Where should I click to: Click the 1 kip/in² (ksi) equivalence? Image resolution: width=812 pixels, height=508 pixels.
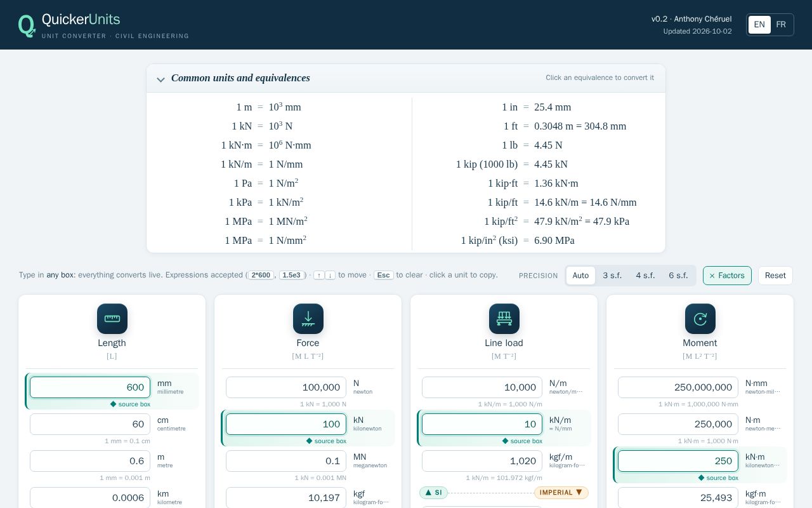tap(518, 241)
